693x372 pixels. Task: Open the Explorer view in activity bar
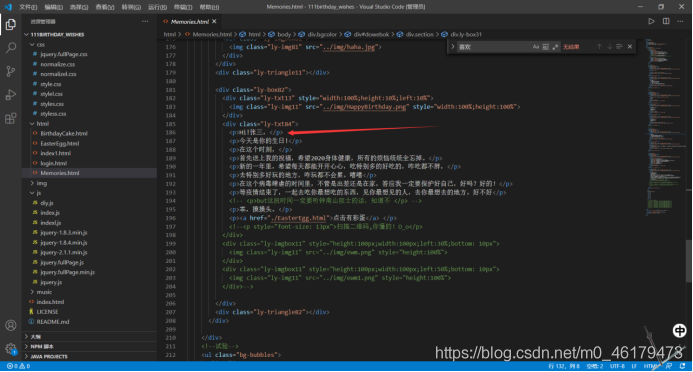pos(11,24)
